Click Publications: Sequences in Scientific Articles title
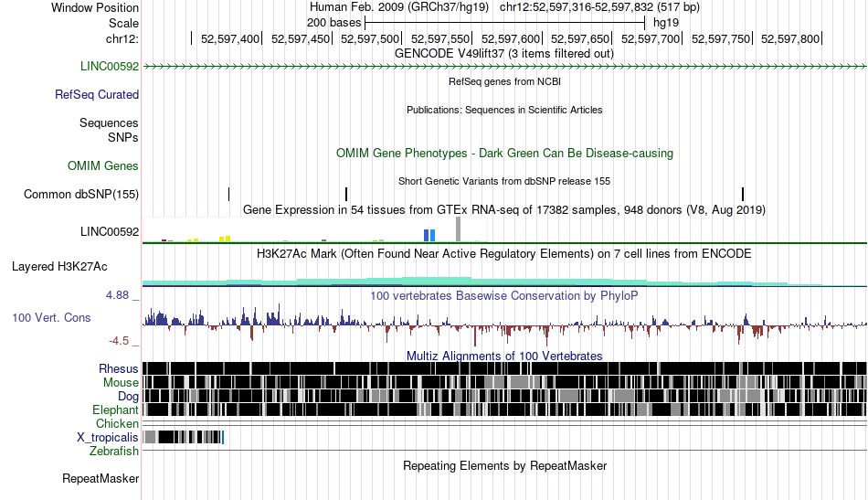 tap(504, 110)
